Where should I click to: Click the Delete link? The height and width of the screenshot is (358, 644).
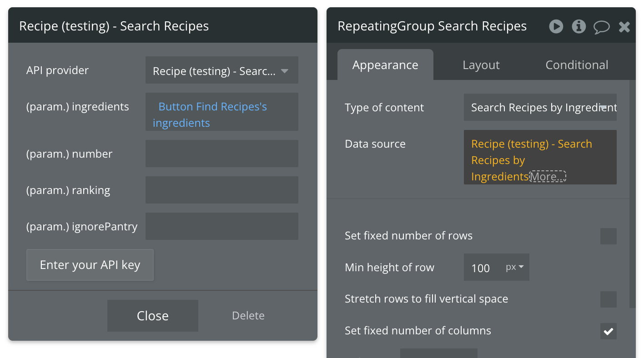click(248, 316)
